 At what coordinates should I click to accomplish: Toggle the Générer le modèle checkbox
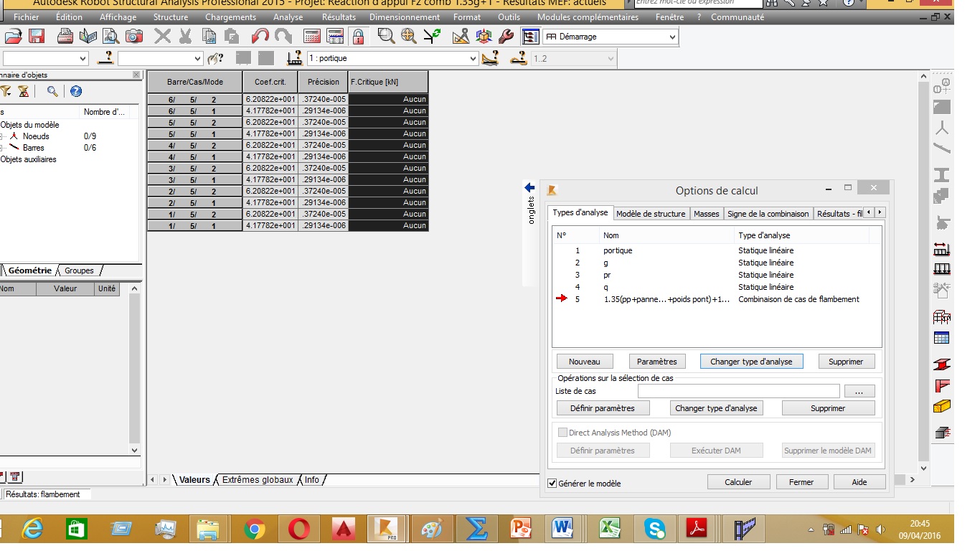pyautogui.click(x=552, y=483)
